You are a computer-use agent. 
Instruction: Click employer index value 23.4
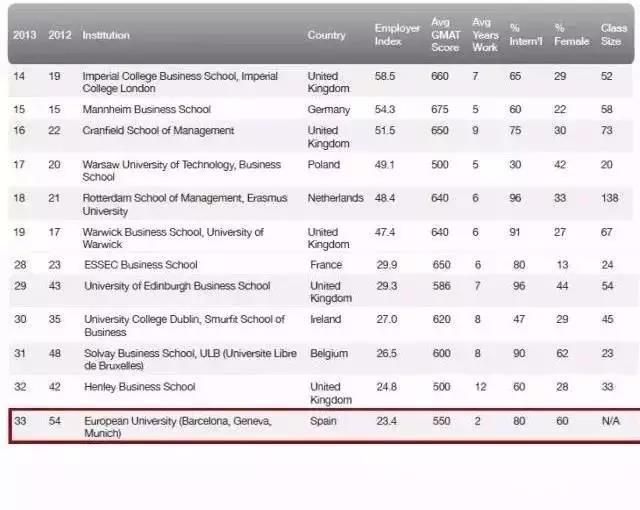pos(387,421)
